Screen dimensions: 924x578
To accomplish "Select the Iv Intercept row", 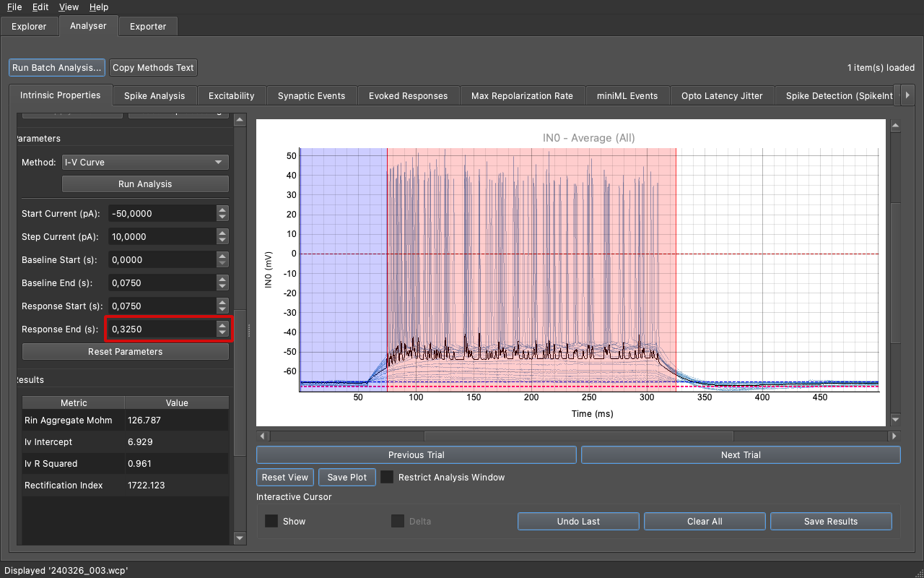I will [126, 442].
